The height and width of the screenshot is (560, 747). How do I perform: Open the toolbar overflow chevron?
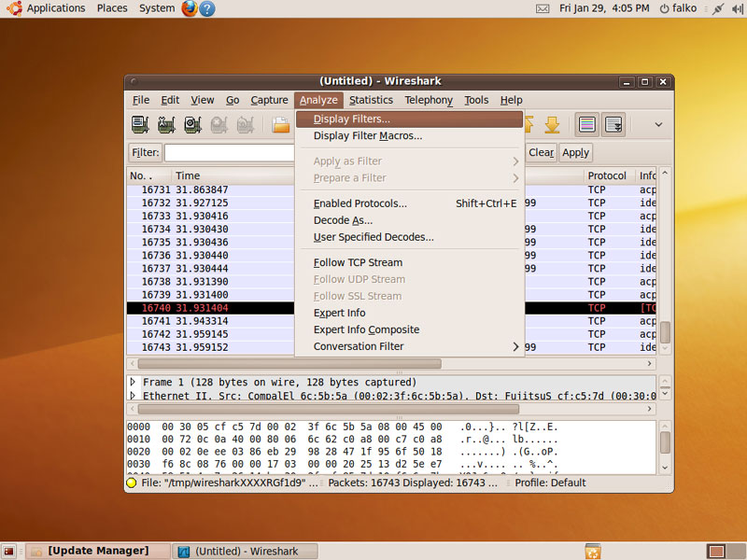pyautogui.click(x=657, y=124)
